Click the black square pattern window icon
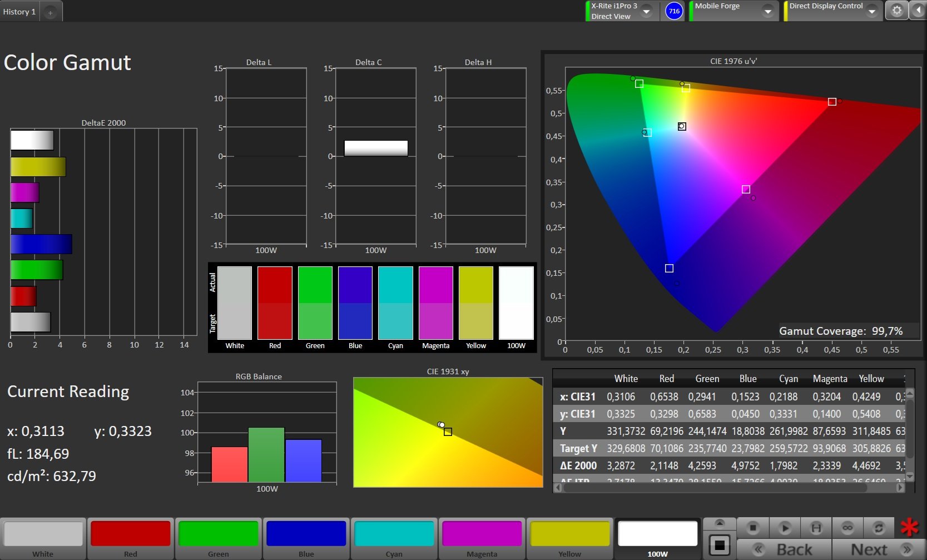This screenshot has width=927, height=560. (720, 545)
